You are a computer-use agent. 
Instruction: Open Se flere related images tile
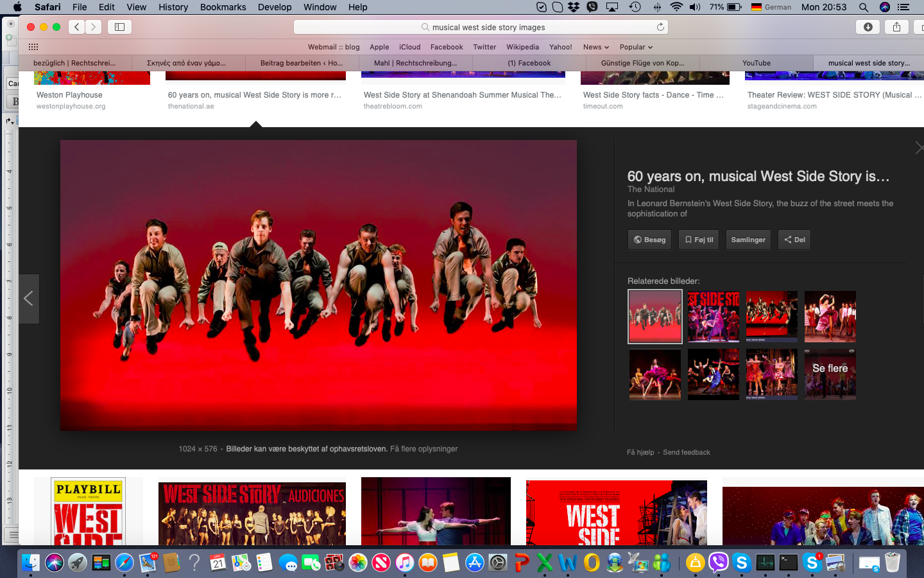click(830, 374)
